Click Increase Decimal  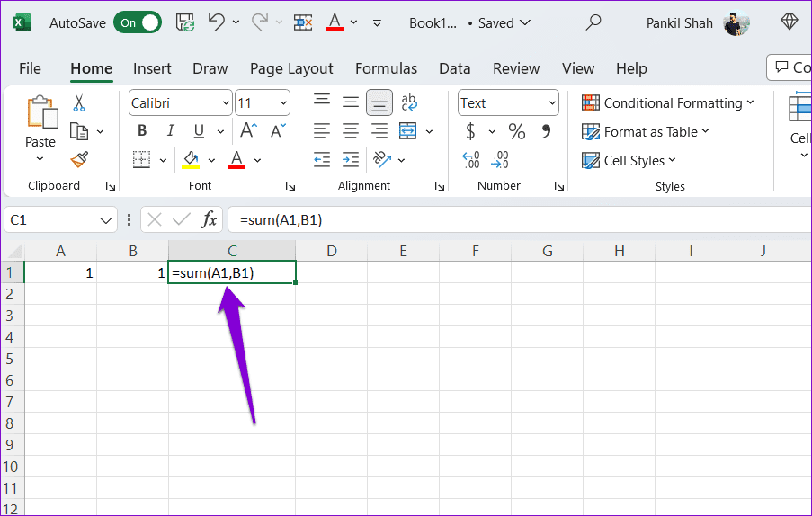pyautogui.click(x=470, y=159)
